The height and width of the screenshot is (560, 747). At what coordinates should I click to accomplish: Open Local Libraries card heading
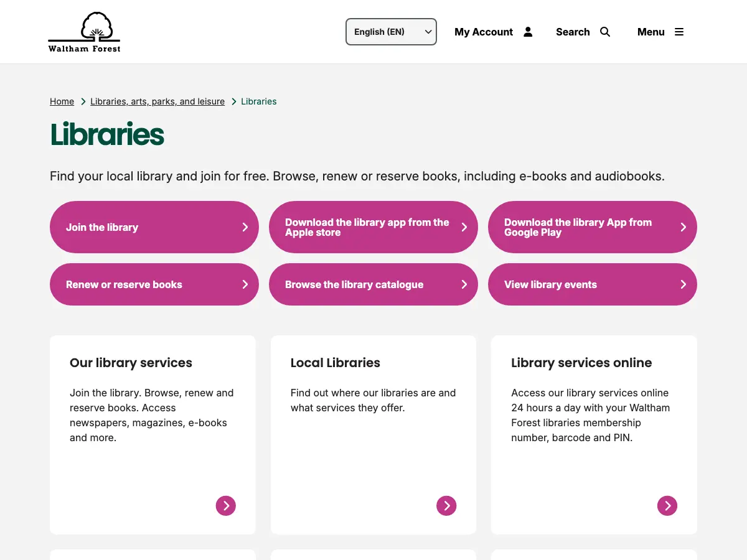pyautogui.click(x=335, y=363)
